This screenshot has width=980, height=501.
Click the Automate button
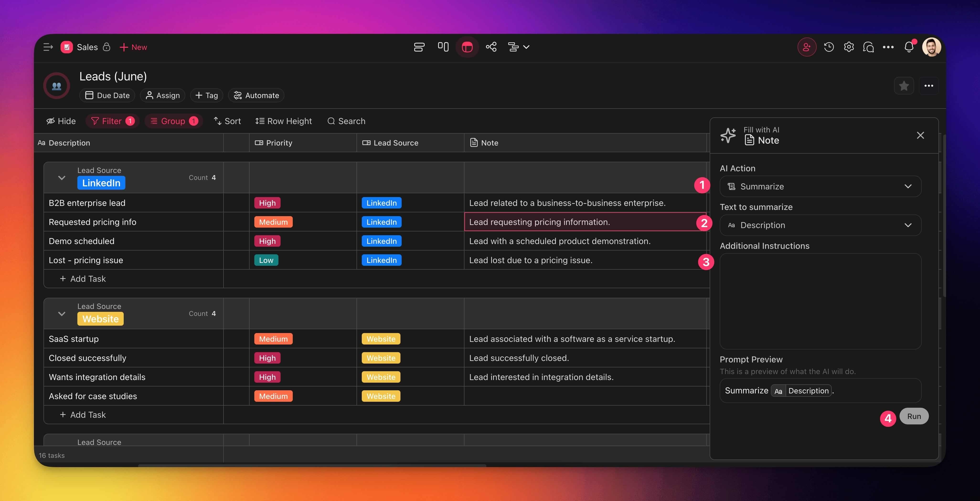pos(256,95)
